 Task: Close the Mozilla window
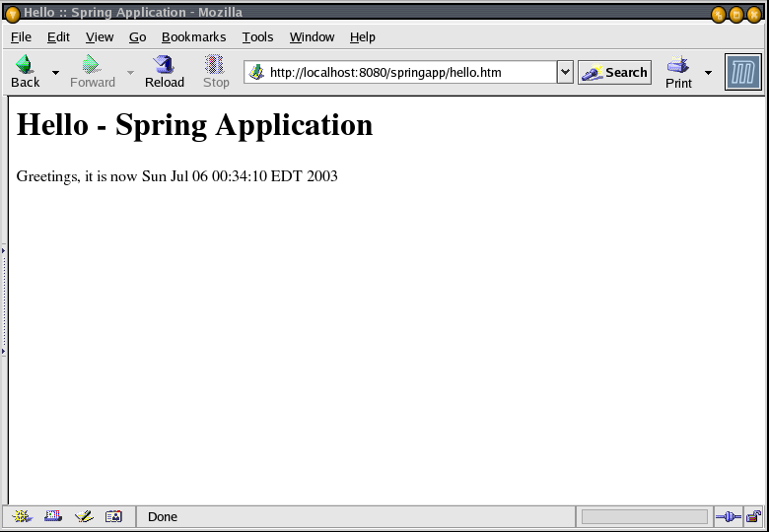coord(754,15)
